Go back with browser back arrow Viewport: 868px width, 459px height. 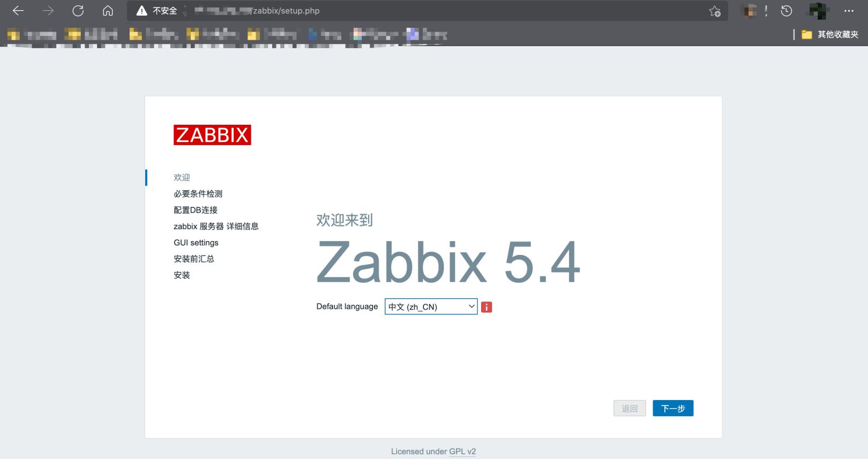click(18, 11)
